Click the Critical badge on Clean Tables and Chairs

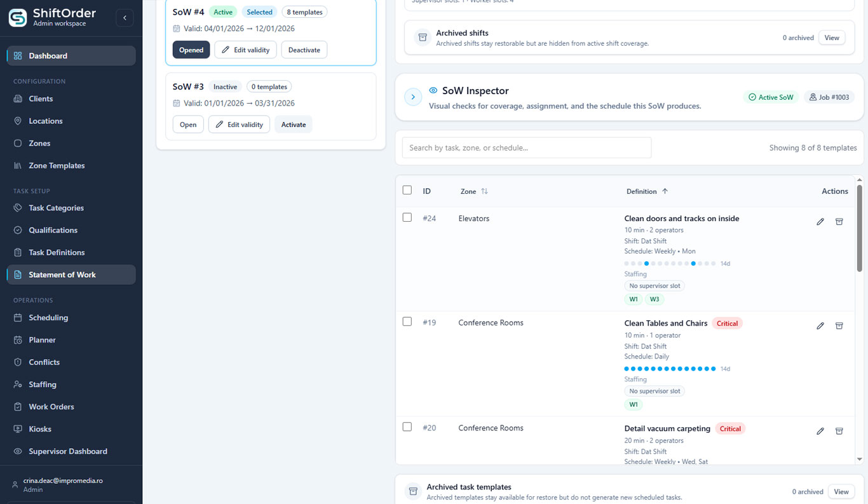[727, 324]
